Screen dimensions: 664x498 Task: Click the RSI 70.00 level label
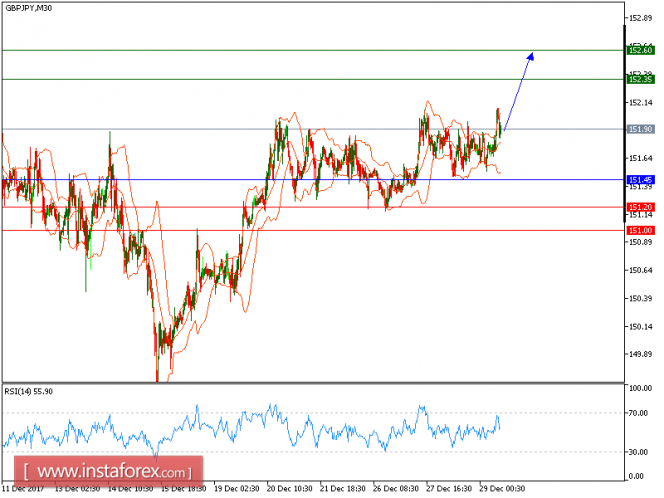pos(639,412)
